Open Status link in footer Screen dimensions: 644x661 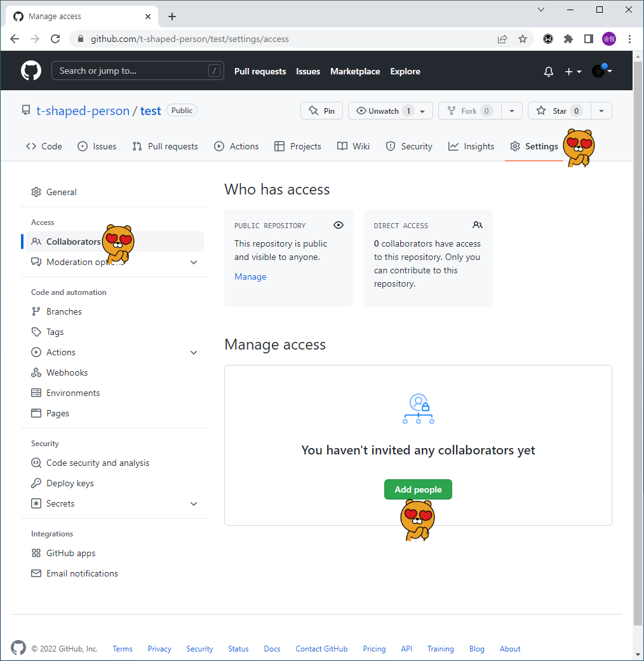(x=238, y=649)
